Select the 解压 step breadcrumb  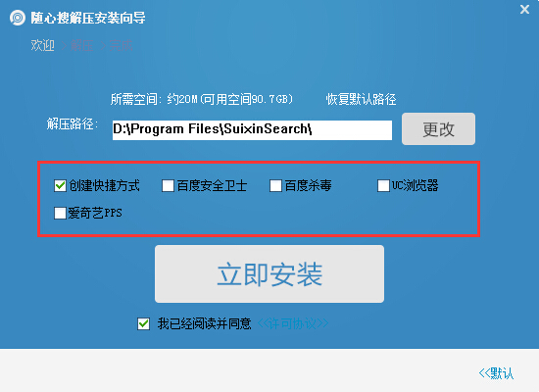(81, 45)
